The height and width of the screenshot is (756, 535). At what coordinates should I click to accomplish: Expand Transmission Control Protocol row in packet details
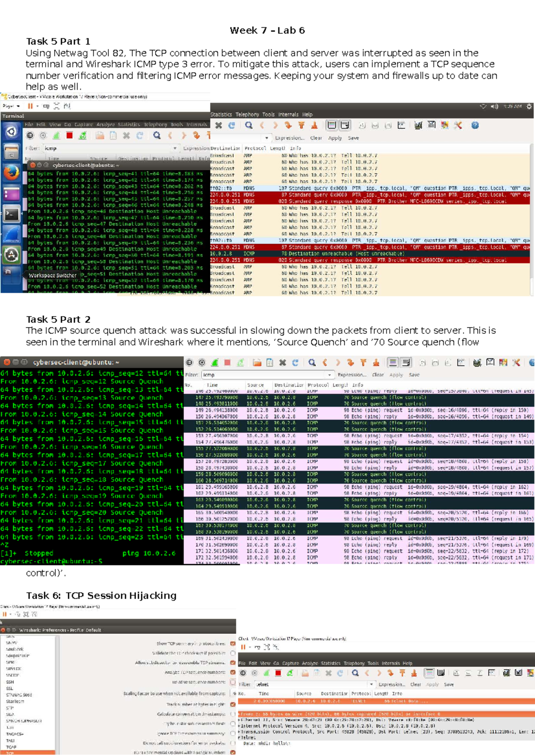pos(240,731)
